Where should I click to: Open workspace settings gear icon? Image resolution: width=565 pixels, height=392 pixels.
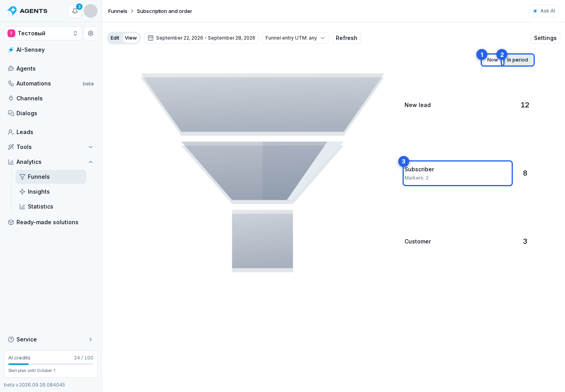pos(91,33)
